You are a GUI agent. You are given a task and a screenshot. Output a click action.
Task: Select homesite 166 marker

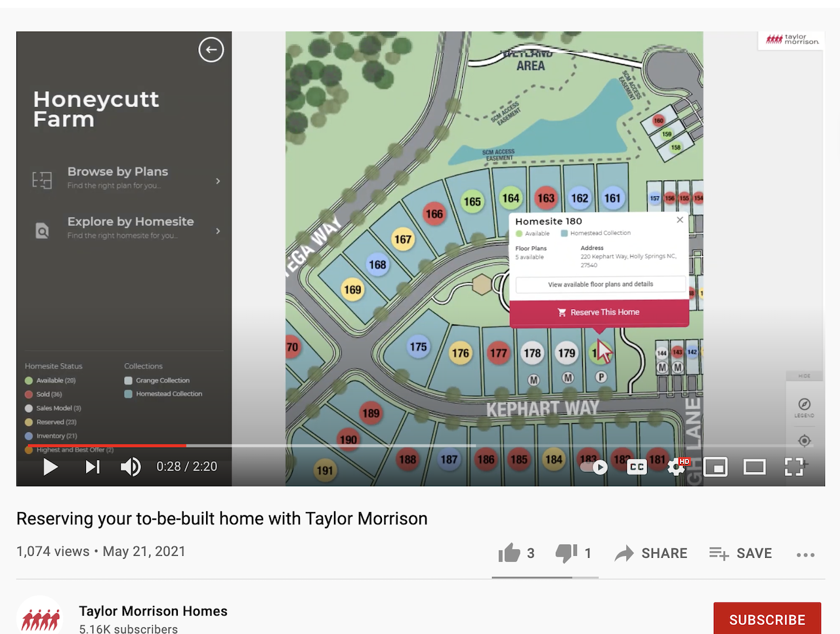coord(434,214)
